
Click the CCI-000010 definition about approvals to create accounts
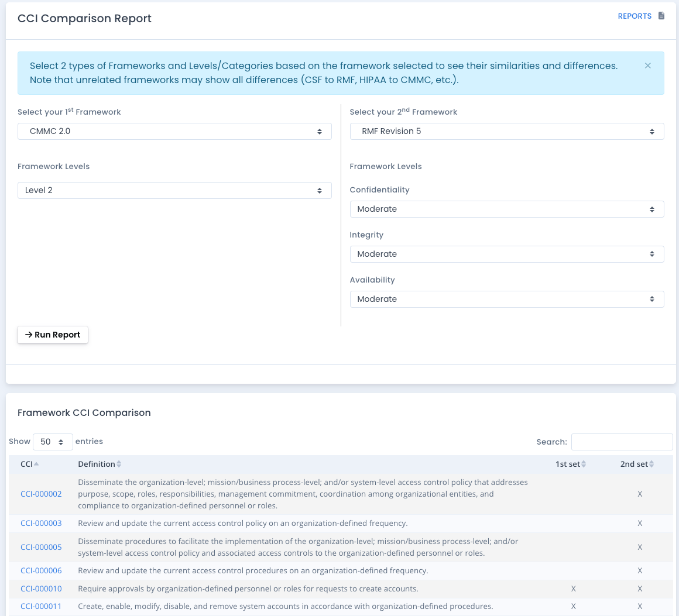click(x=248, y=589)
